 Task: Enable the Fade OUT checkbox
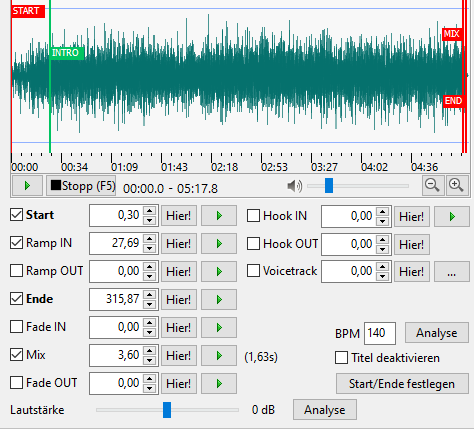(16, 383)
